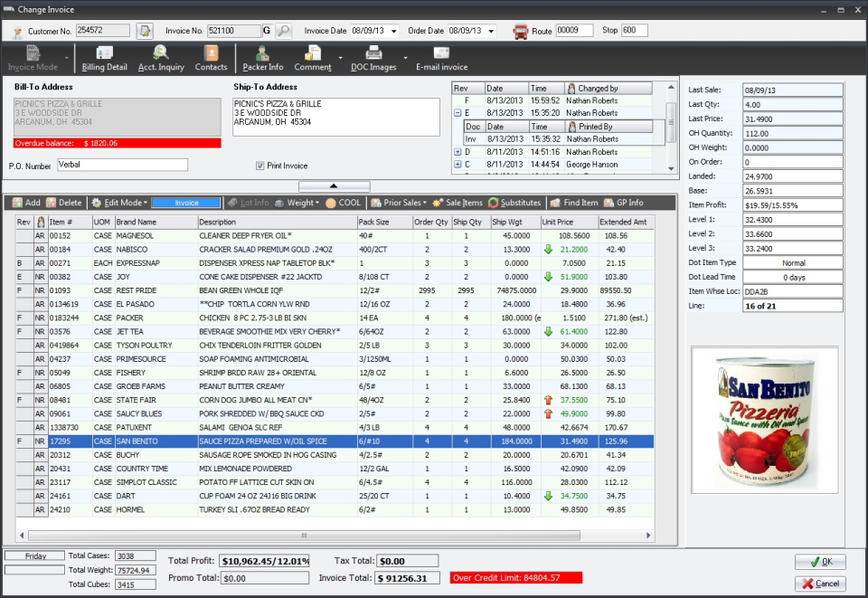Confirm changes with the OK button

click(x=819, y=561)
